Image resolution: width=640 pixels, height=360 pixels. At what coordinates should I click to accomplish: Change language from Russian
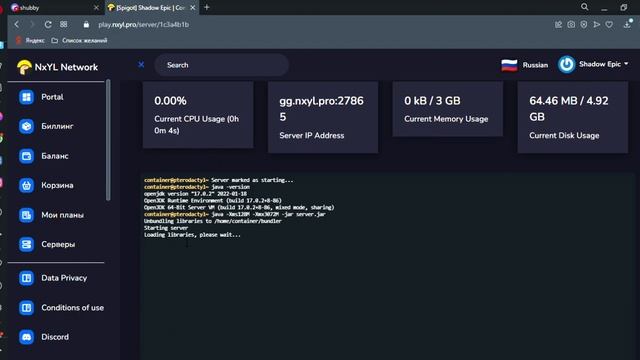click(535, 65)
